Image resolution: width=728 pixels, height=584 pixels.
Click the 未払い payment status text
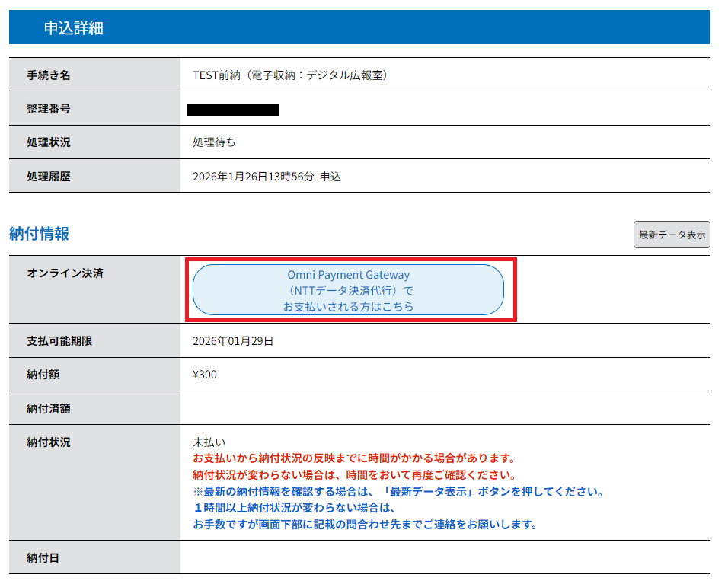click(209, 442)
